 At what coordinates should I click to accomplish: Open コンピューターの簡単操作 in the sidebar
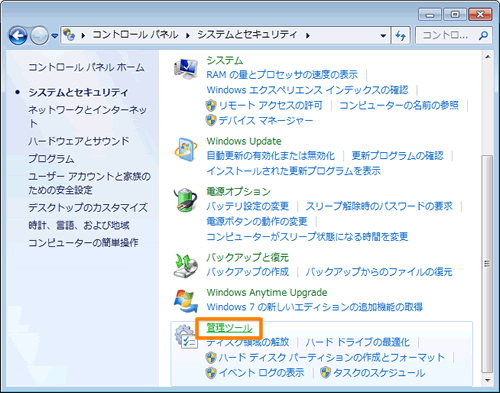tap(83, 242)
